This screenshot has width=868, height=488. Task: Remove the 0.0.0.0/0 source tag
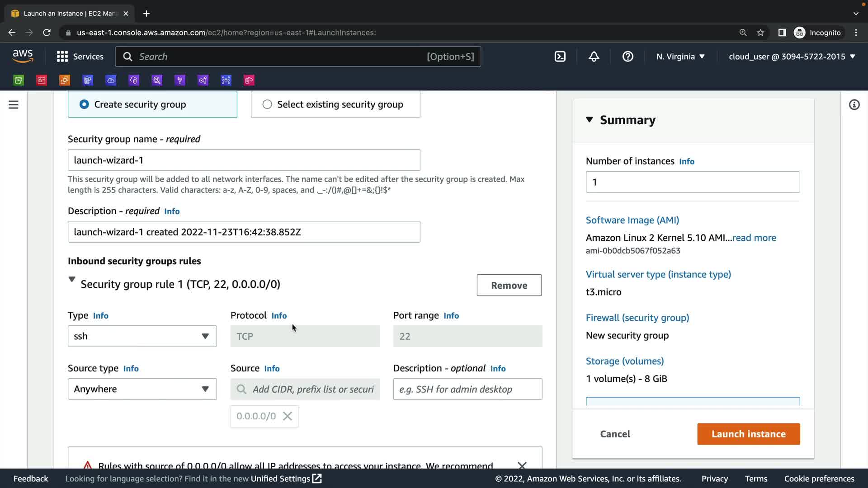[288, 416]
